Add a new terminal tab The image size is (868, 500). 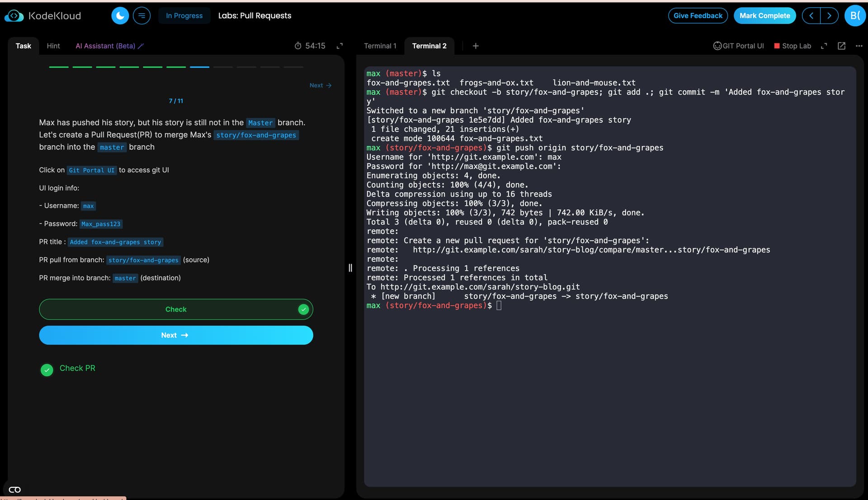click(x=476, y=46)
